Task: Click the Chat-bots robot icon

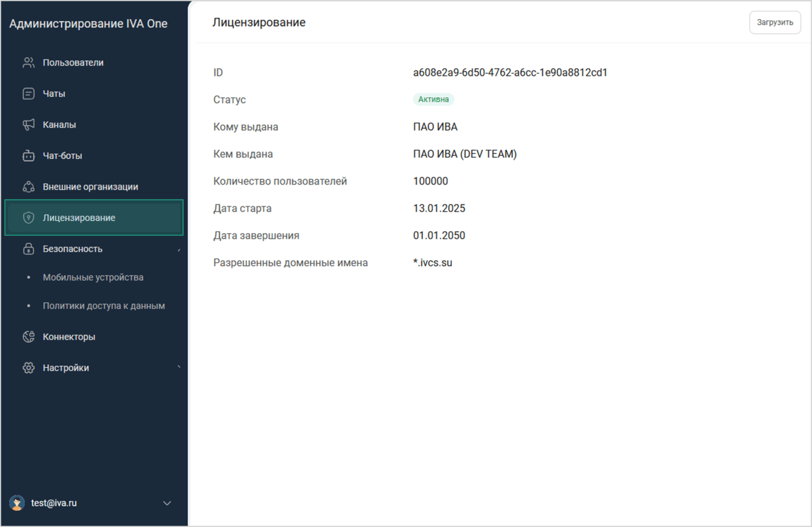Action: (x=28, y=155)
